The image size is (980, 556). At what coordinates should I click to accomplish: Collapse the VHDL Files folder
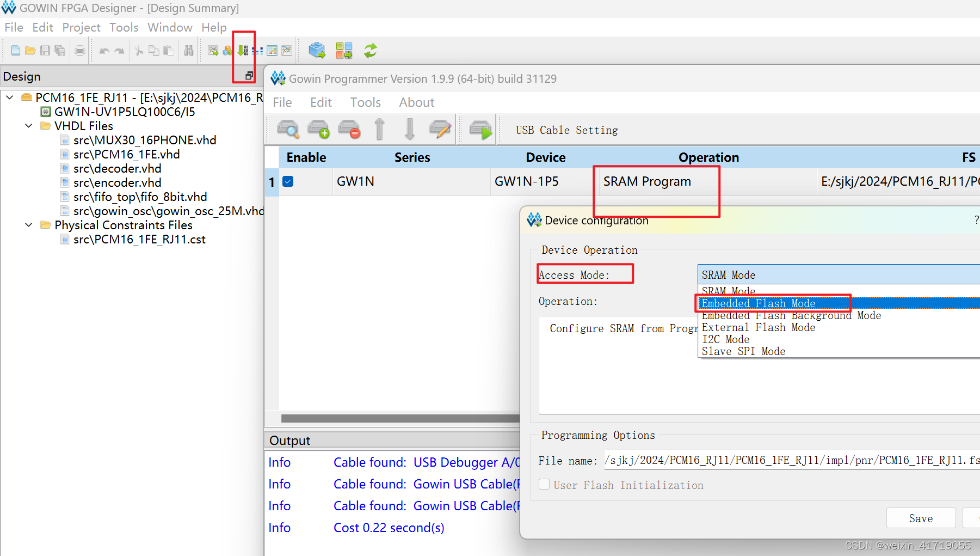click(29, 126)
